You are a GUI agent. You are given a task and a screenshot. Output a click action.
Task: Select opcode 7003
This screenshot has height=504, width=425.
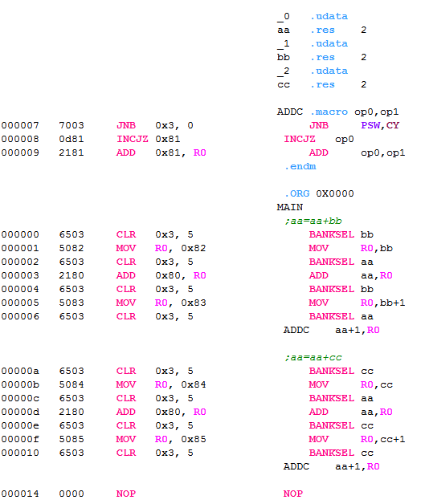(72, 125)
